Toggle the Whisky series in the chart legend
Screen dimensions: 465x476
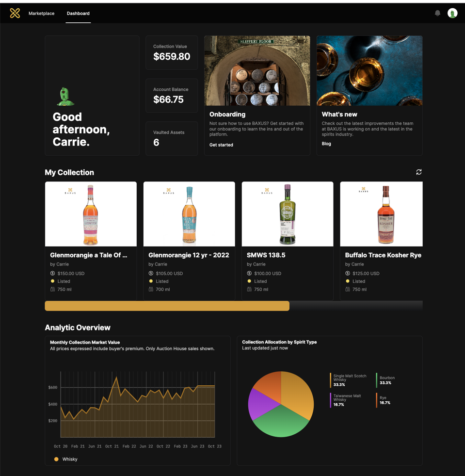(65, 459)
